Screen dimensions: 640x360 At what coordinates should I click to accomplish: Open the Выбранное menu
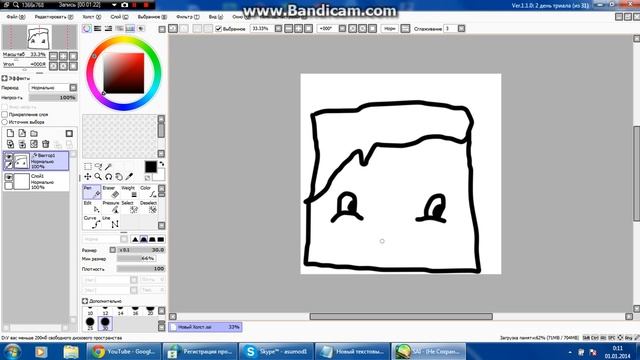tap(152, 17)
